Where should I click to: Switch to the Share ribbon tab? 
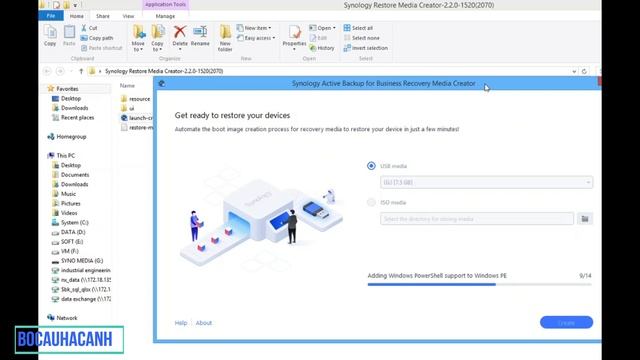[x=102, y=16]
